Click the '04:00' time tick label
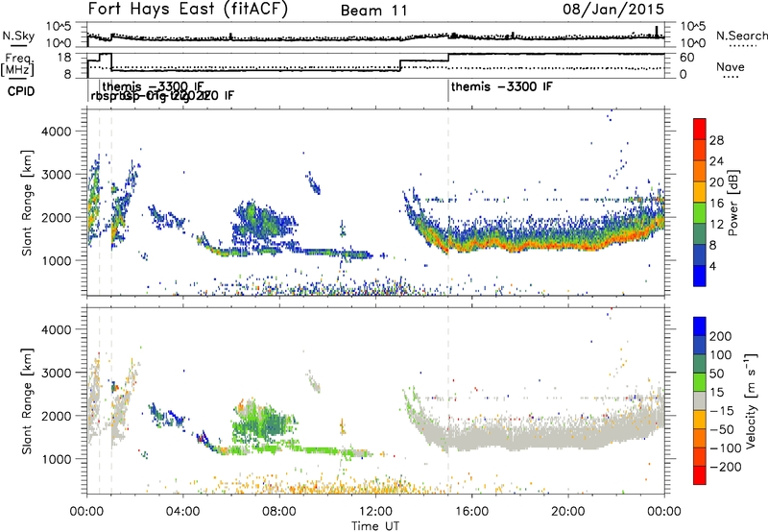The height and width of the screenshot is (532, 768). coord(183,512)
